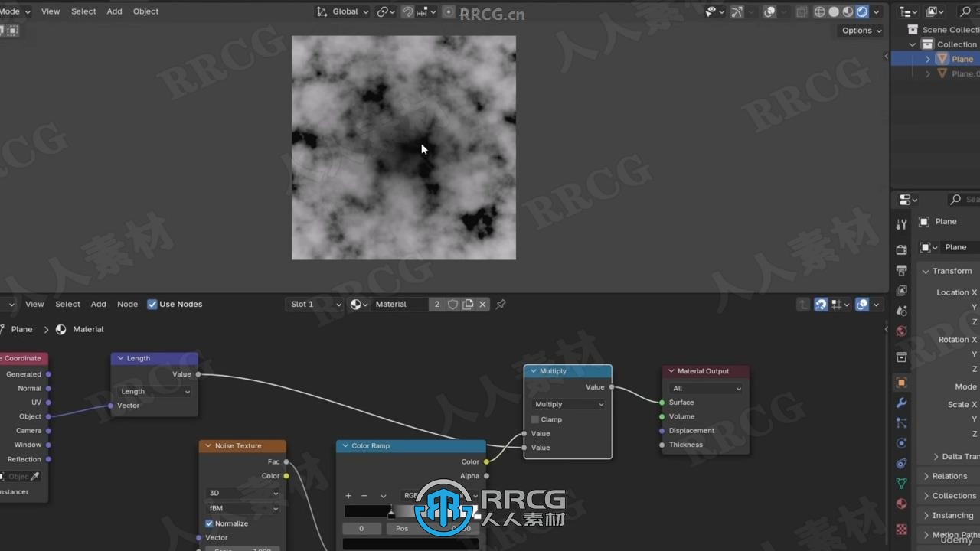The image size is (980, 551).
Task: Open the World properties tab
Action: click(x=901, y=331)
